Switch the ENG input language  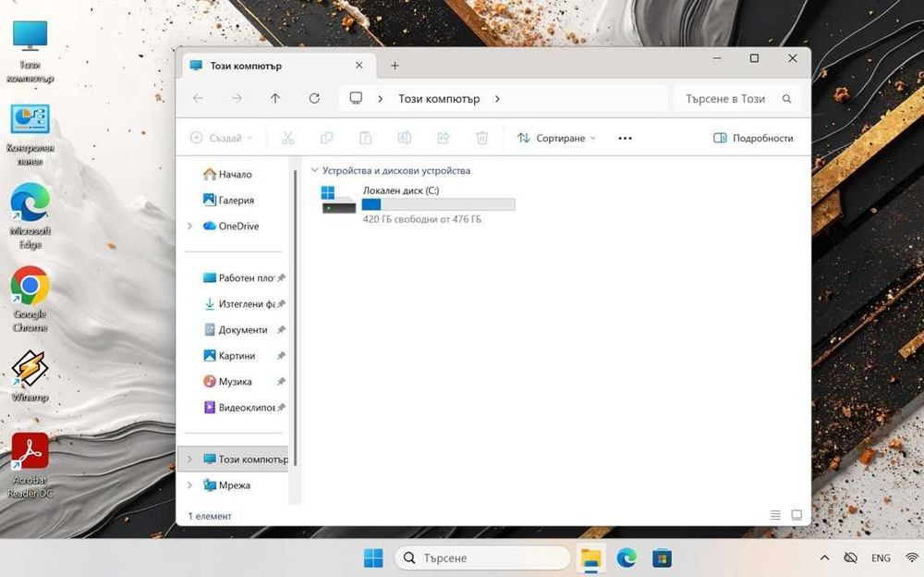pos(881,558)
